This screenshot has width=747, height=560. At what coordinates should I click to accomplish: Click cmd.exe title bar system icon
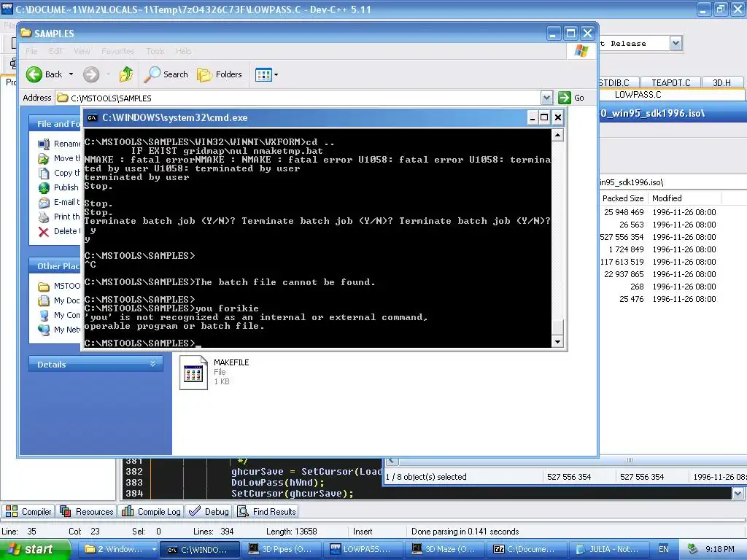pyautogui.click(x=93, y=117)
